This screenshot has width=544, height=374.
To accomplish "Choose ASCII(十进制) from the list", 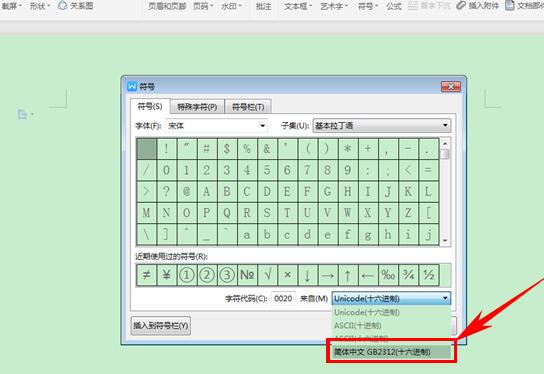I will (x=391, y=325).
